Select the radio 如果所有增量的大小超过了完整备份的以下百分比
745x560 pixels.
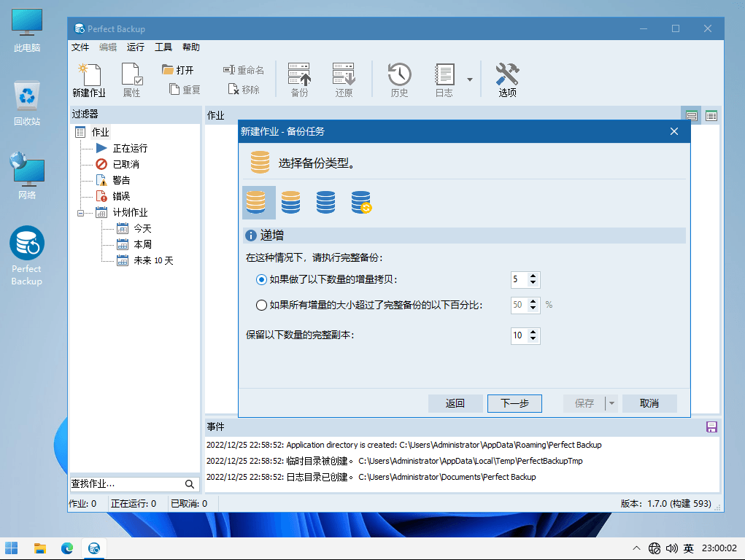[x=261, y=305]
